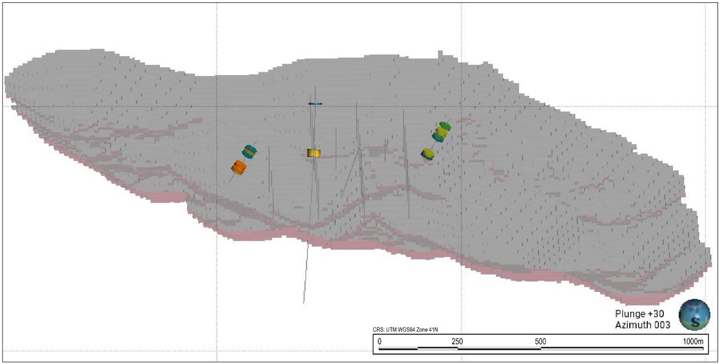Click the 250 mark on scale bar
Screen dimensions: 720x364
tap(457, 341)
